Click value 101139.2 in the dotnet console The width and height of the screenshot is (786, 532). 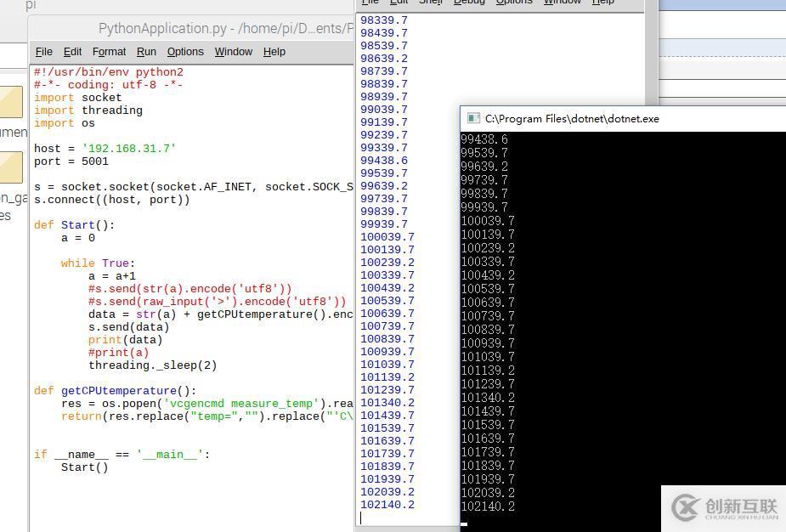tap(488, 370)
